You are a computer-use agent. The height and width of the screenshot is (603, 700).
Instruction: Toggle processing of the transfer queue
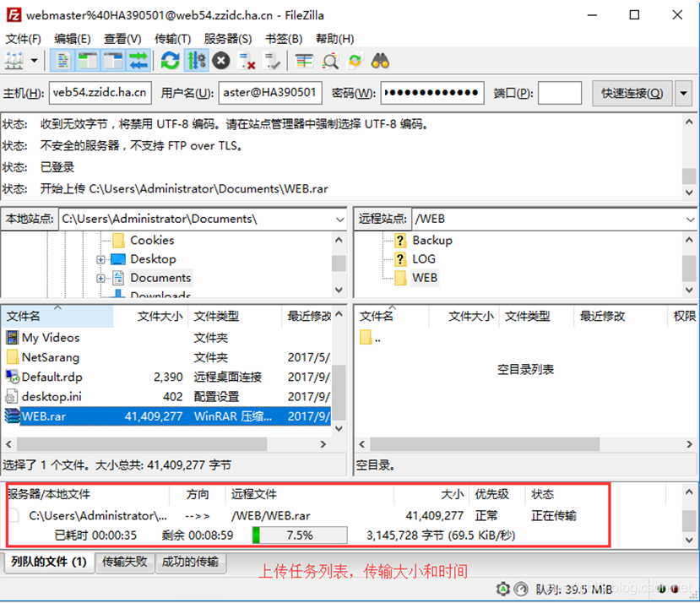tap(197, 60)
